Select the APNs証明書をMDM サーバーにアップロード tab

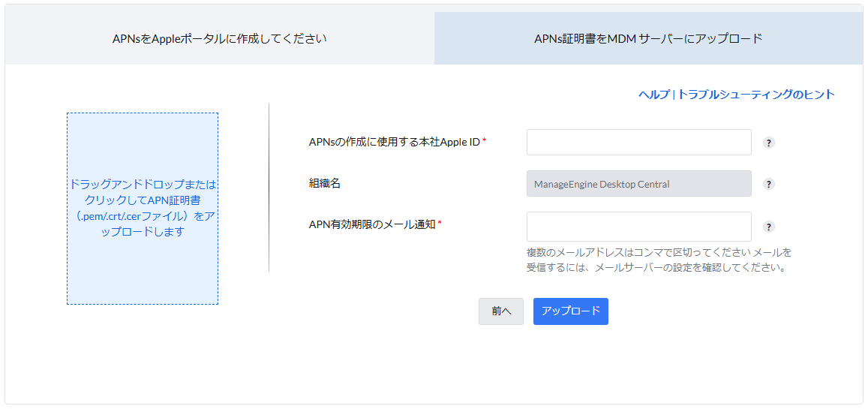click(648, 38)
